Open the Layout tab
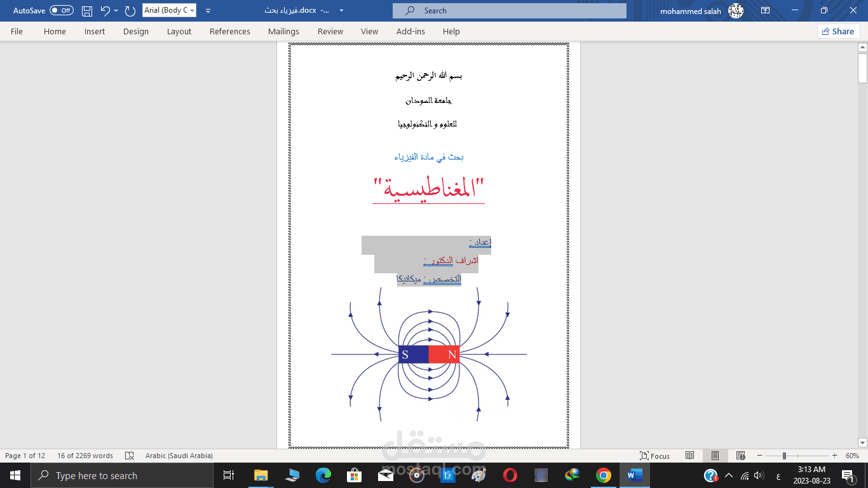This screenshot has height=488, width=868. click(x=179, y=31)
